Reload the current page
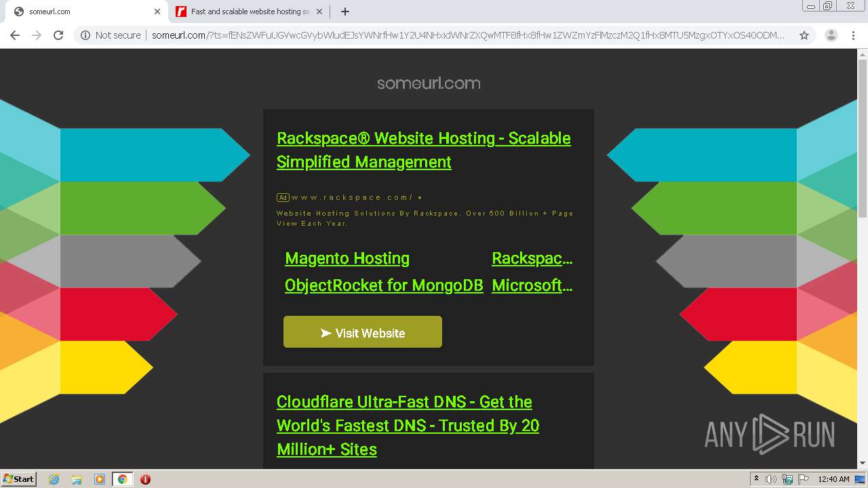 click(x=58, y=35)
